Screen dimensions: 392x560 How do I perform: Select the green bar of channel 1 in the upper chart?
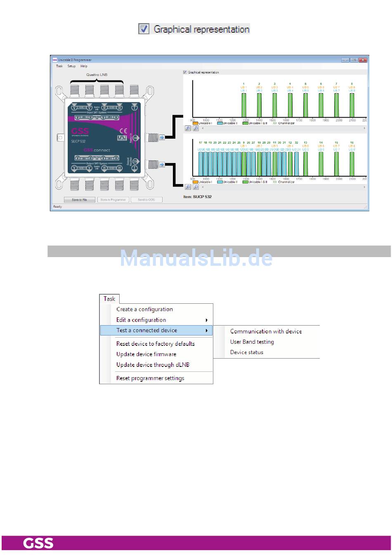tap(243, 105)
